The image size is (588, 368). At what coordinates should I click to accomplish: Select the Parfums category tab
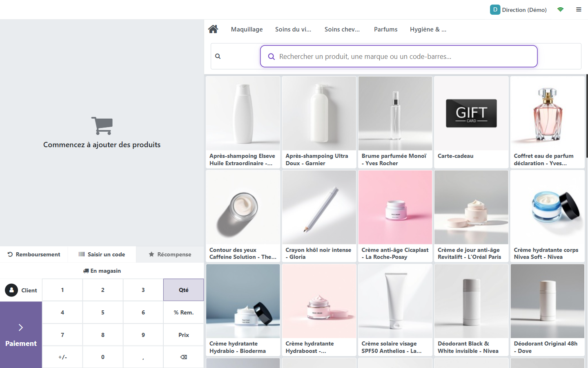pyautogui.click(x=386, y=29)
